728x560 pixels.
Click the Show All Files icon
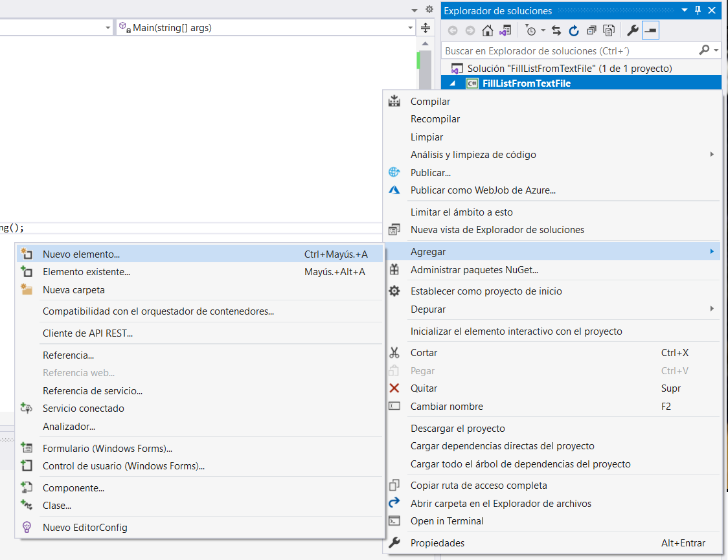[609, 30]
